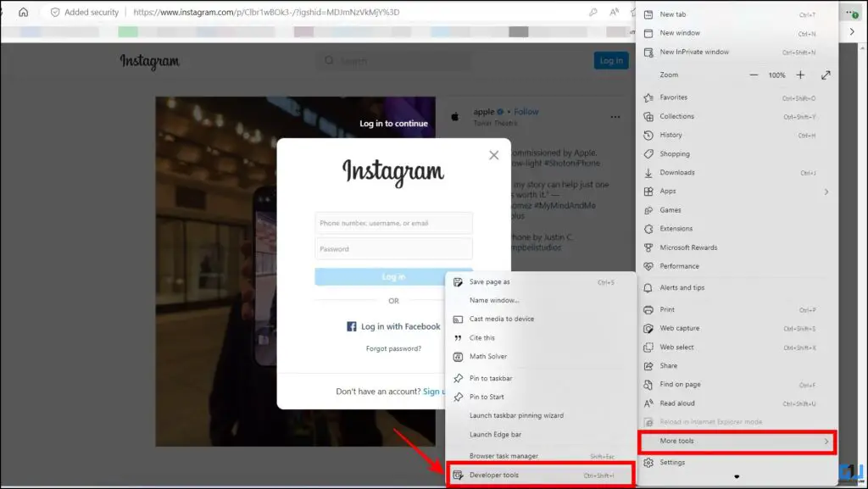
Task: Expand the Apps submenu arrow
Action: click(826, 192)
